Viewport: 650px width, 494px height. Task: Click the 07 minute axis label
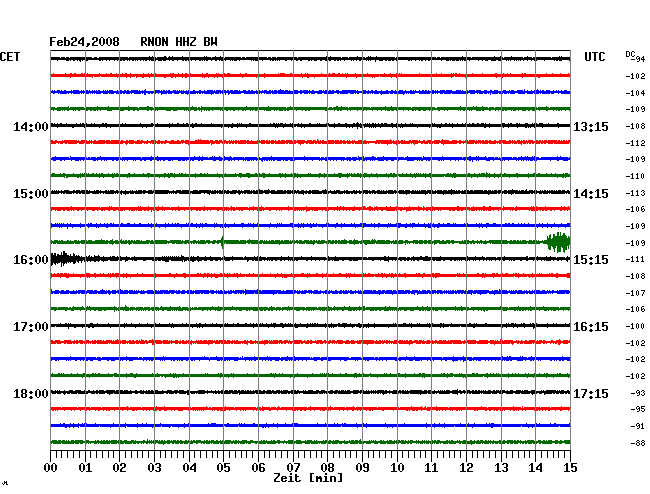[293, 468]
